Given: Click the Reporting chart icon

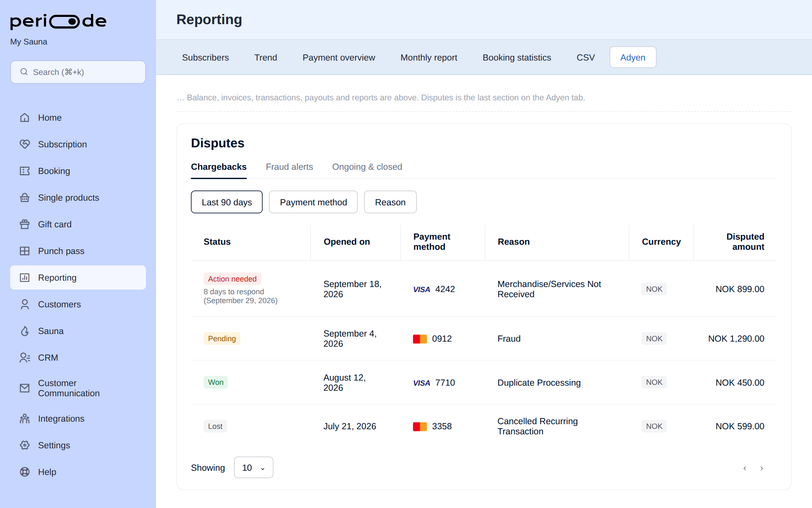Looking at the screenshot, I should tap(25, 278).
